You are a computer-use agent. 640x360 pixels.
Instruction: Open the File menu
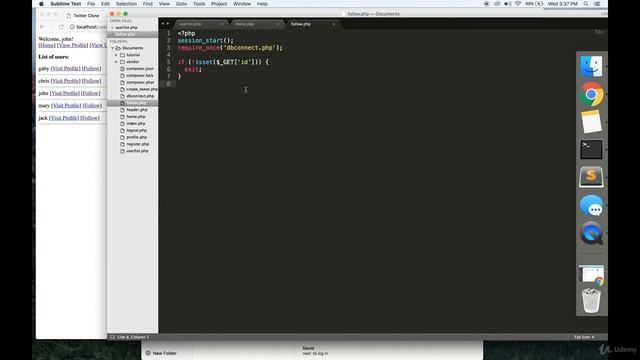point(91,4)
